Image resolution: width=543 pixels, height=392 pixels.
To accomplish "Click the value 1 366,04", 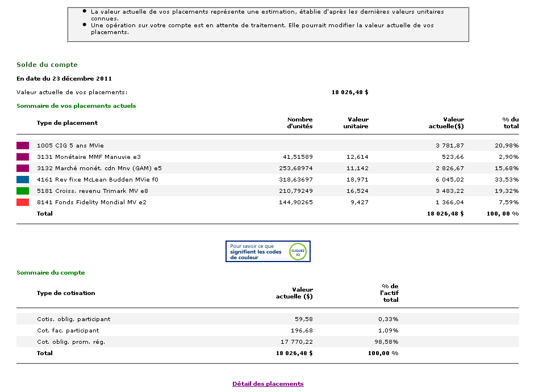I will pyautogui.click(x=449, y=203).
